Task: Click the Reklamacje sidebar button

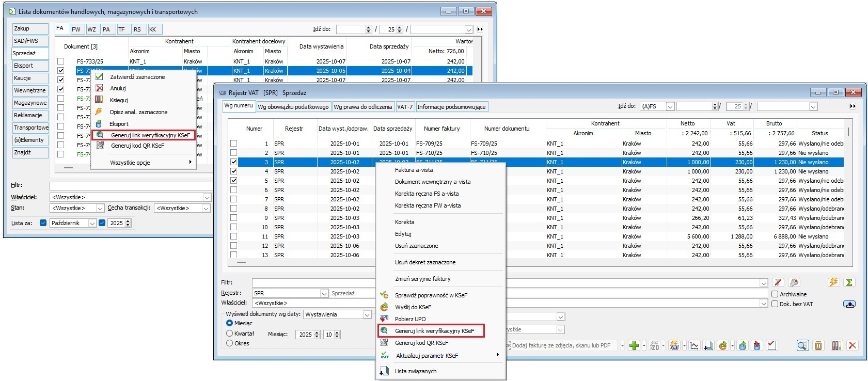Action: click(x=28, y=115)
